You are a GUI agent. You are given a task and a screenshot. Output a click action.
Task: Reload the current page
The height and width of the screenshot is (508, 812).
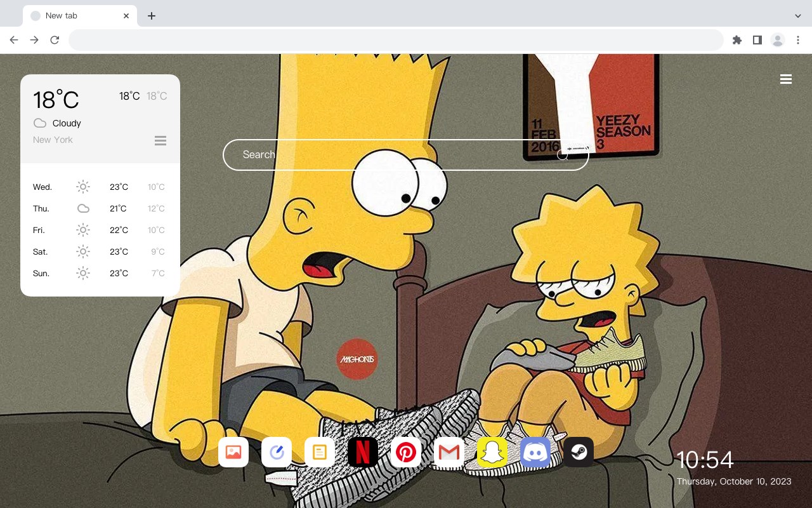(x=55, y=40)
